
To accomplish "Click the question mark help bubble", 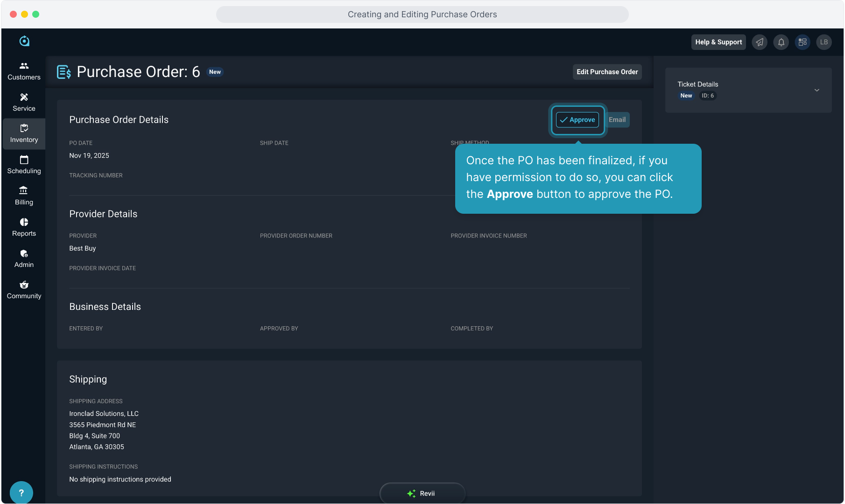I will [21, 492].
